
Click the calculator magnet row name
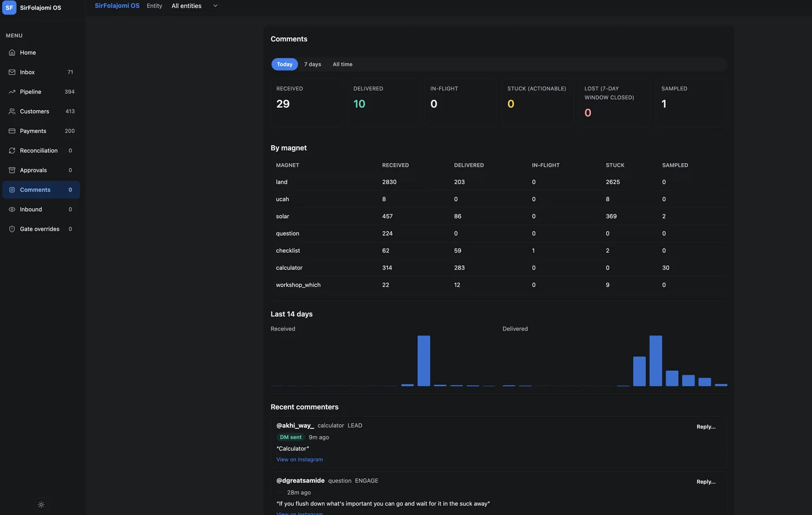289,268
